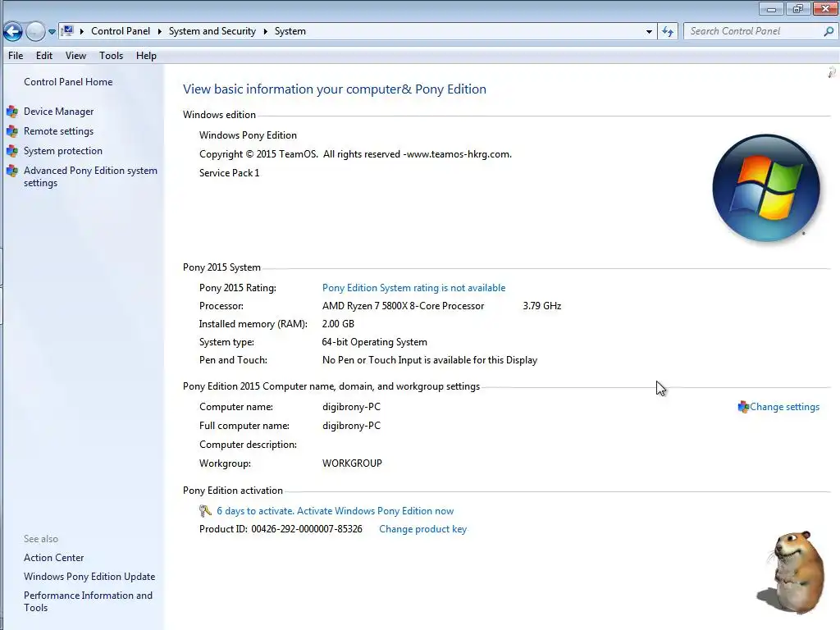
Task: Open the File menu
Action: pos(16,56)
